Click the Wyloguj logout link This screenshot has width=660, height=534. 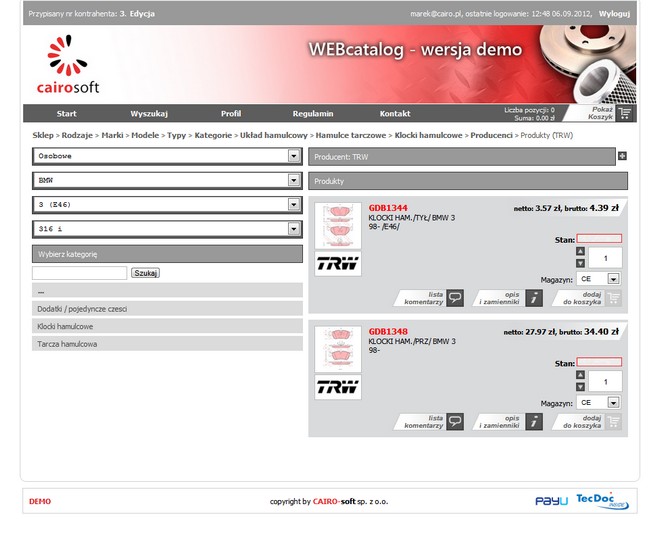pyautogui.click(x=615, y=14)
